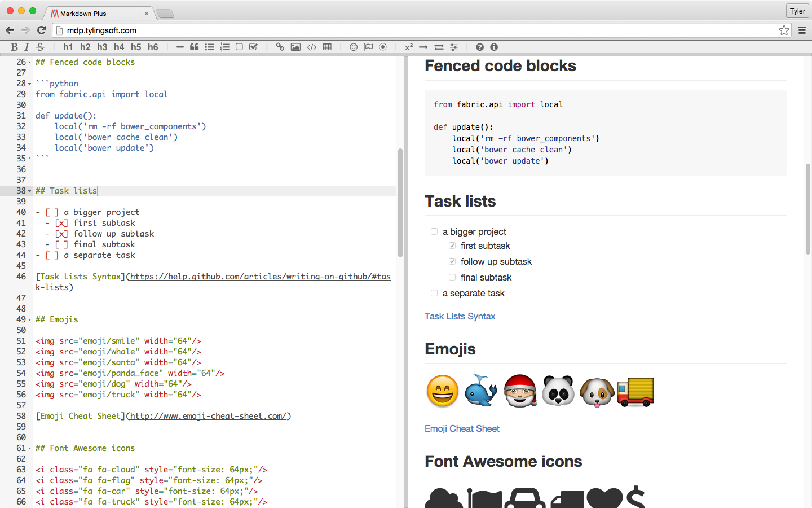The height and width of the screenshot is (508, 812).
Task: Go back in browser history
Action: point(10,30)
